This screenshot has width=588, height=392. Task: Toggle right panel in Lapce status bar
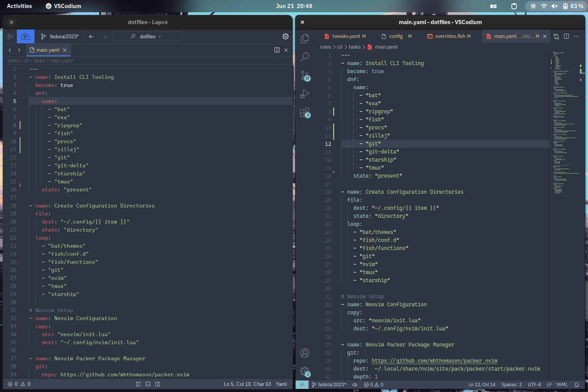coord(157,384)
